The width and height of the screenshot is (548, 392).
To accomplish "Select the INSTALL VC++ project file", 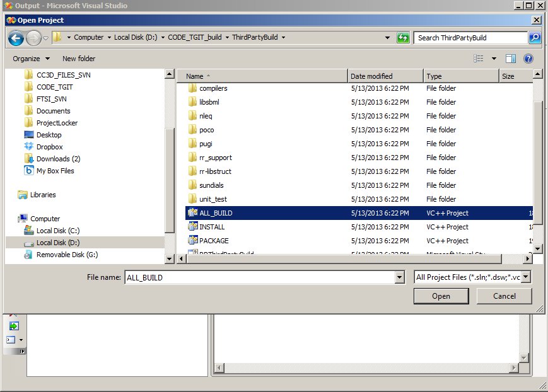I will [x=211, y=227].
